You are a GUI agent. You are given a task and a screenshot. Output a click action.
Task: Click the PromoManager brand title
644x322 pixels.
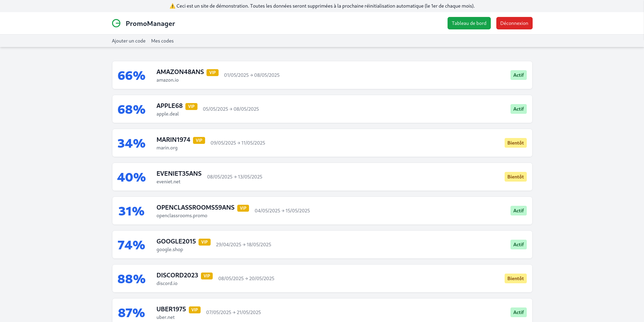150,24
